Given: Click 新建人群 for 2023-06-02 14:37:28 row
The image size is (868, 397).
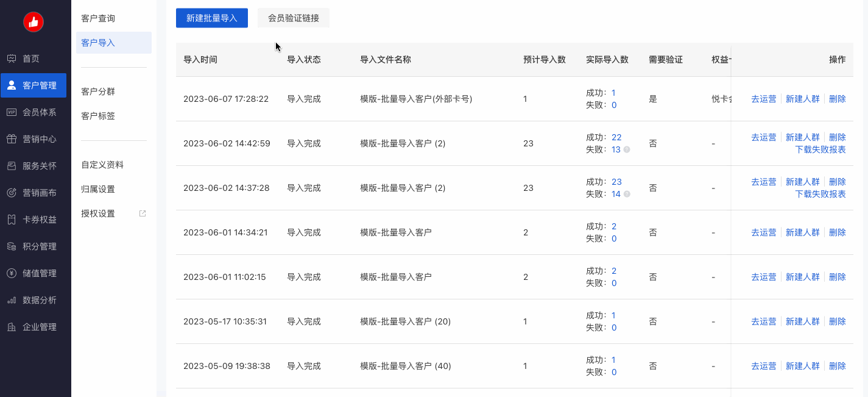Looking at the screenshot, I should 803,182.
